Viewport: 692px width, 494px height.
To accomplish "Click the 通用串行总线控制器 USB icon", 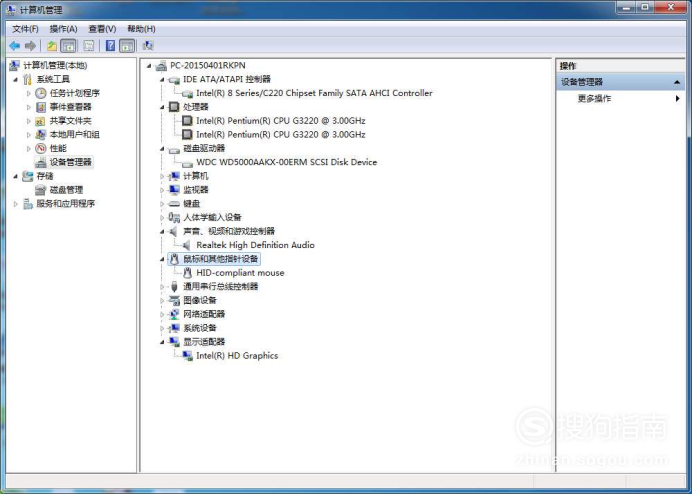I will coord(174,287).
